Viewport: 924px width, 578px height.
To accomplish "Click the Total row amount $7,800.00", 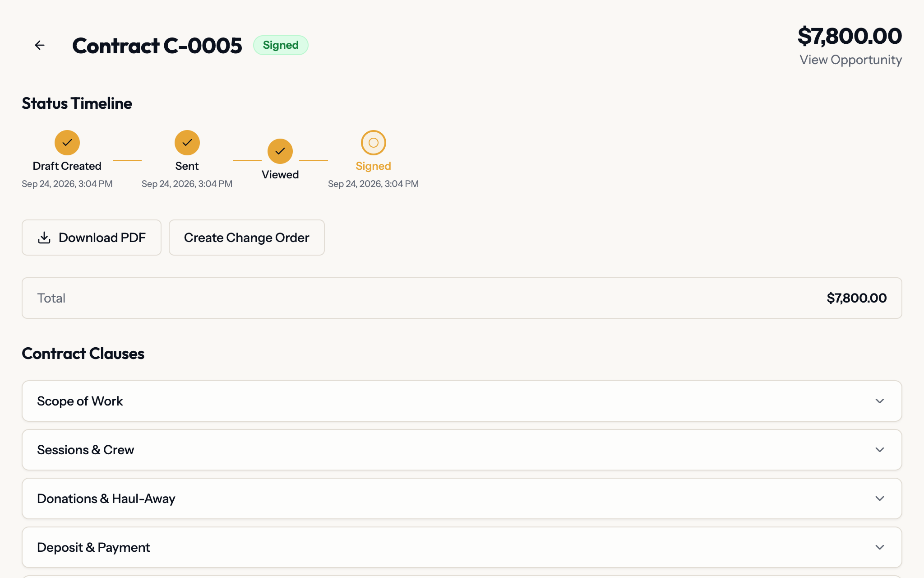I will click(x=857, y=298).
